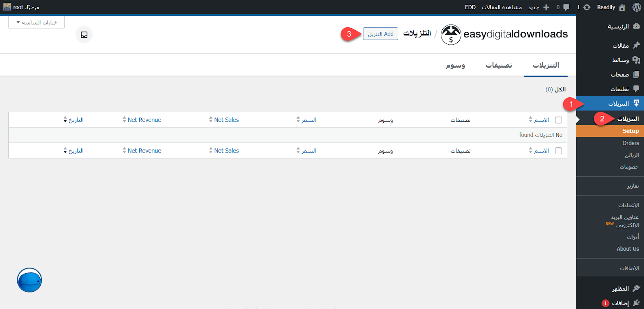Click the plus icon for new content
The image size is (644, 309).
coord(546,7)
